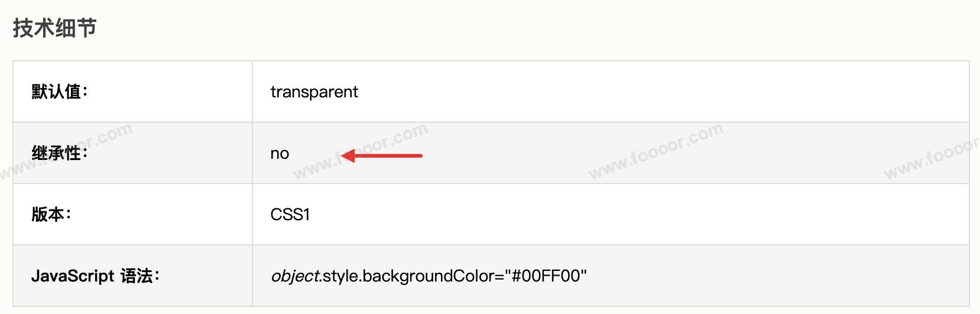
Task: Click the red arrow pointing at no
Action: pyautogui.click(x=382, y=156)
